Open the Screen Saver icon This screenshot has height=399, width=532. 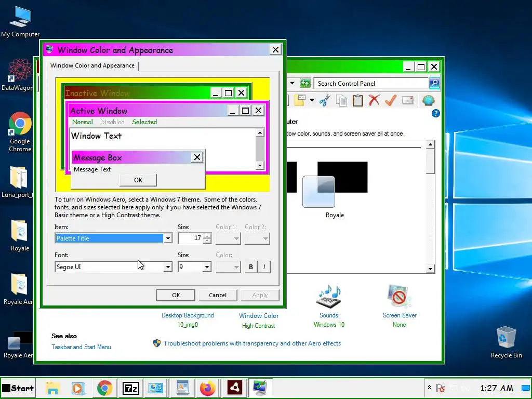click(x=399, y=297)
